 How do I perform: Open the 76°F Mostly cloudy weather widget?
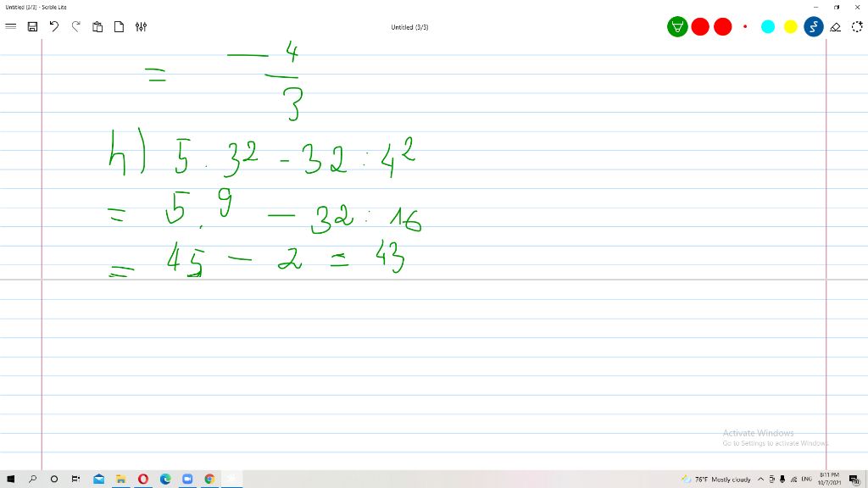(x=715, y=480)
